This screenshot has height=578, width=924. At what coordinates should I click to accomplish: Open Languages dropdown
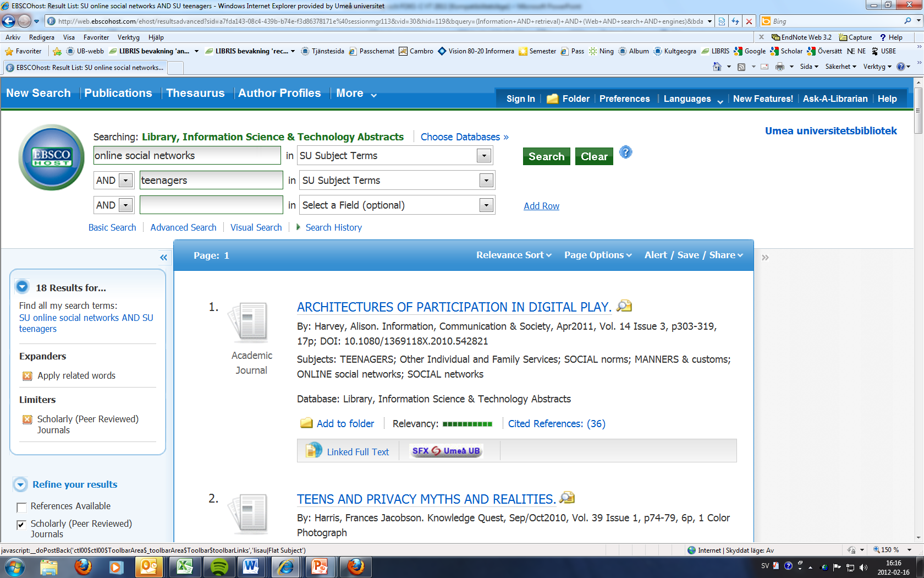pyautogui.click(x=693, y=99)
